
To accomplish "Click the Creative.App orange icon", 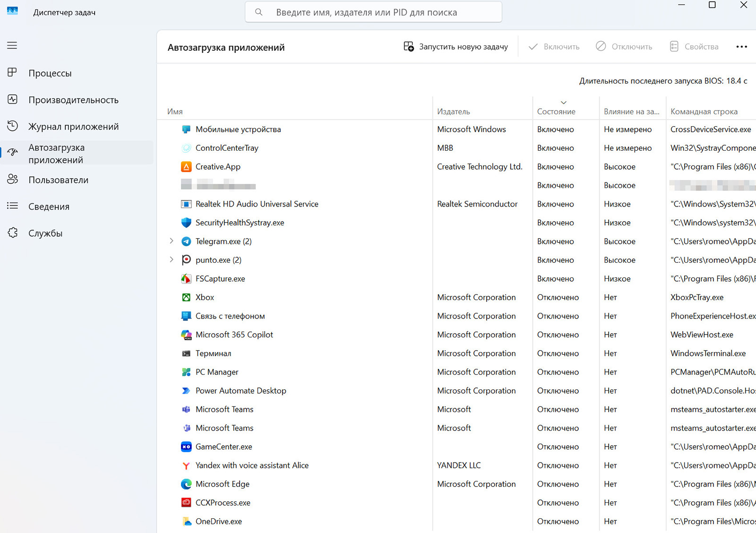I will (186, 167).
